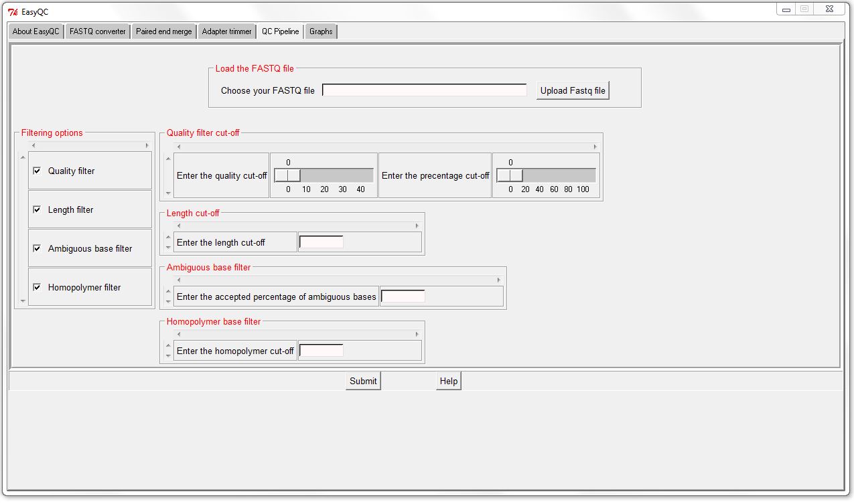Click right scroll arrow in Homopolymer base filter panel
This screenshot has width=854, height=504.
[x=417, y=335]
